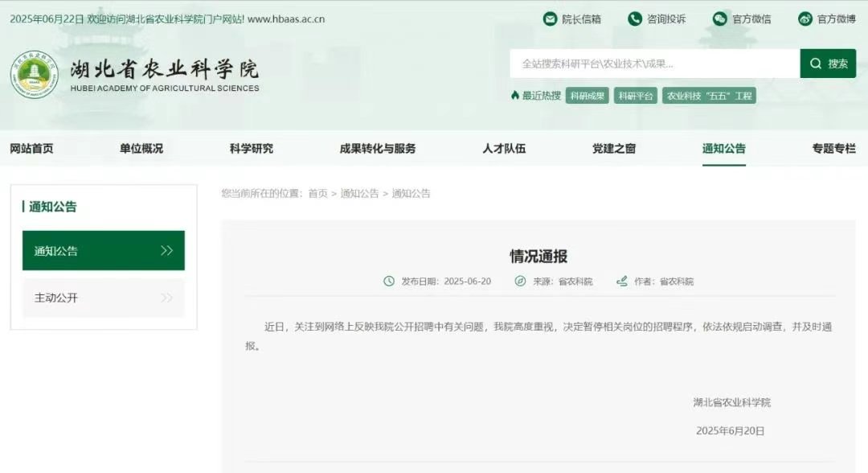Viewport: 868px width, 473px height.
Task: Click www.hbaas.ac.cn welcome text
Action: click(286, 19)
